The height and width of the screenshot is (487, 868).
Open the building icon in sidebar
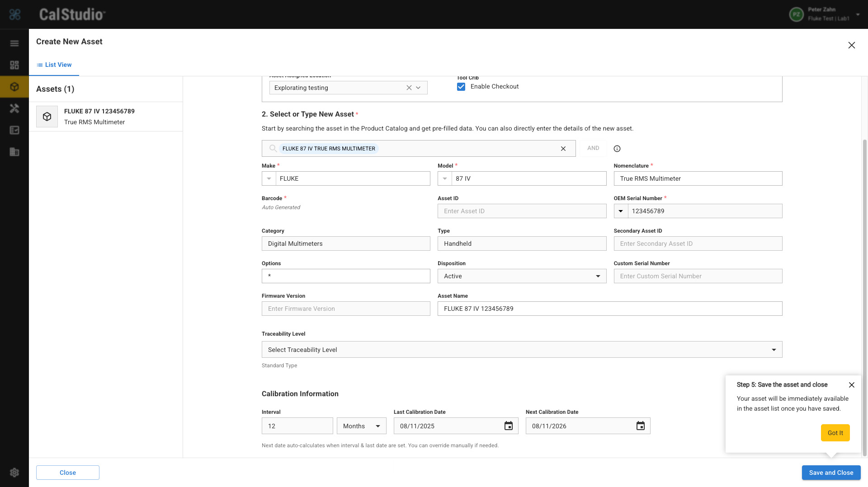pyautogui.click(x=14, y=152)
